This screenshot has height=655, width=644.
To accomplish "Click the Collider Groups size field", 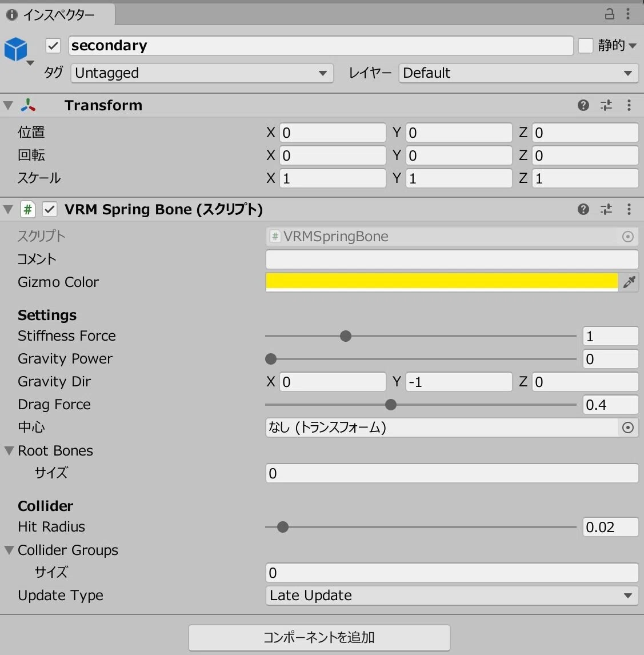I will point(452,573).
